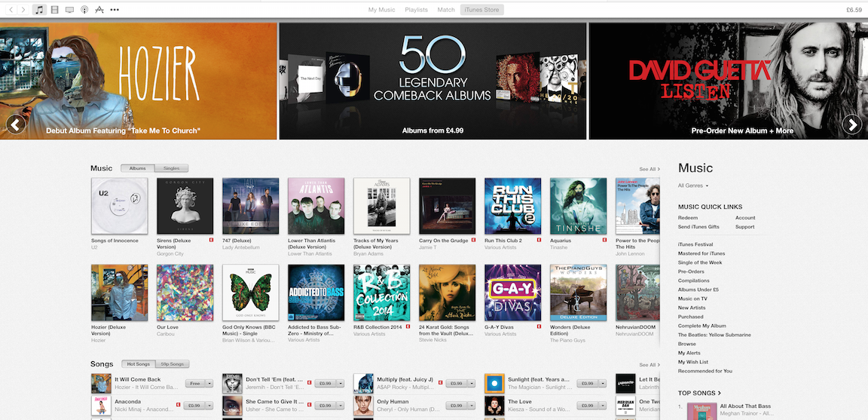
Task: Open the Lower Than Atlantis artist name
Action: point(310,254)
